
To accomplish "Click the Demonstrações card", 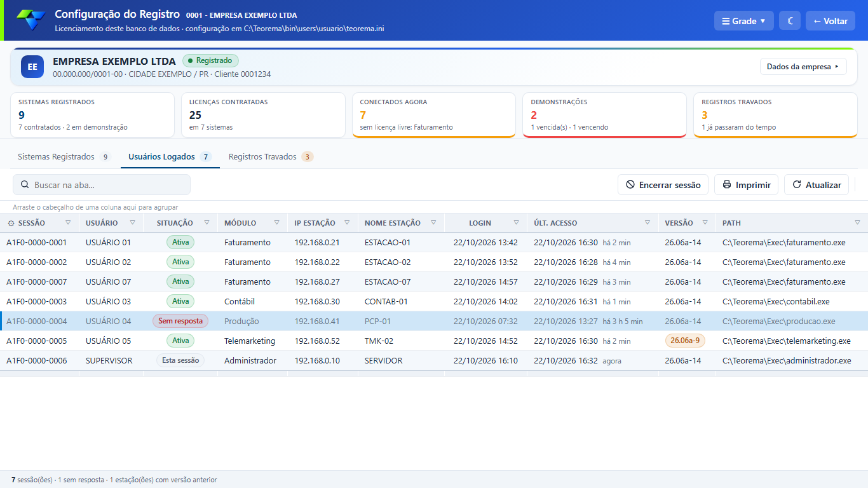I will [x=604, y=115].
